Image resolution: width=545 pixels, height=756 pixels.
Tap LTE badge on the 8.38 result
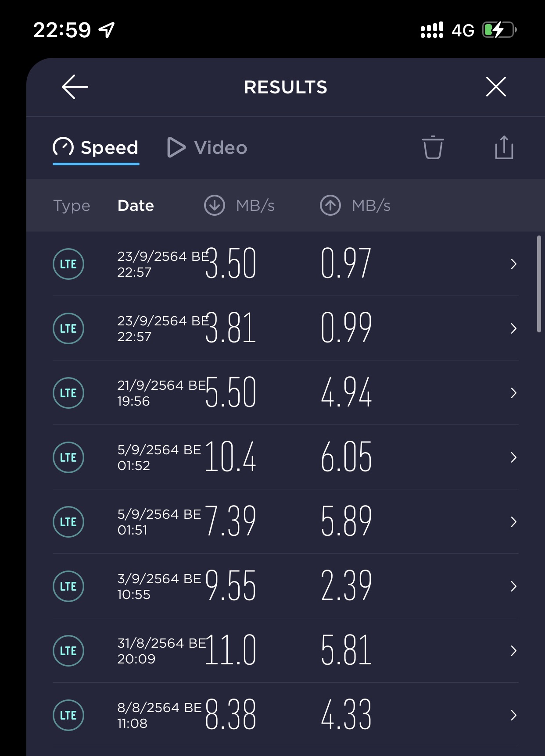tap(68, 715)
